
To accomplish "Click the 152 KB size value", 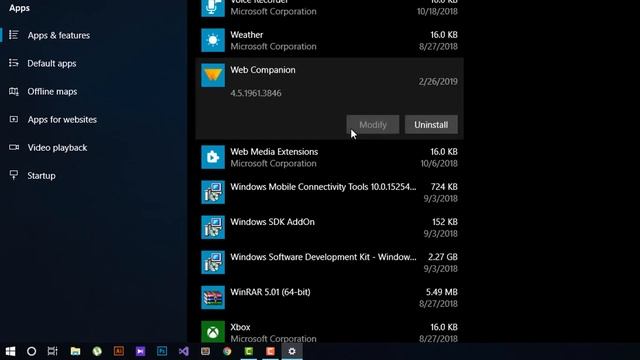I will (x=445, y=222).
